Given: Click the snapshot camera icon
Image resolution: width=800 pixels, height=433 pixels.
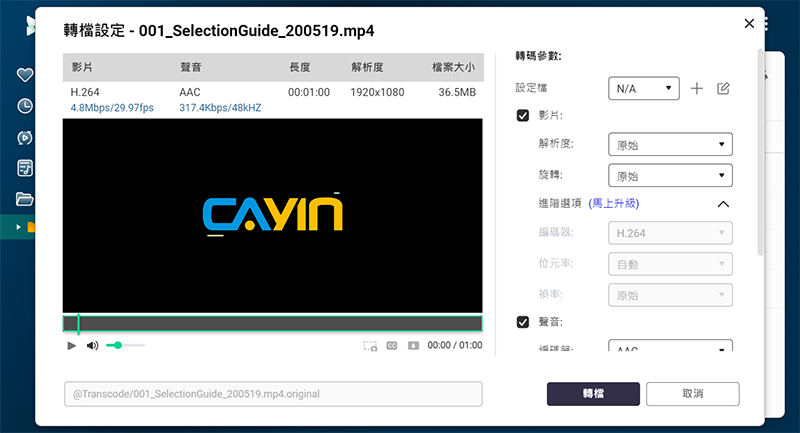Looking at the screenshot, I should (413, 346).
